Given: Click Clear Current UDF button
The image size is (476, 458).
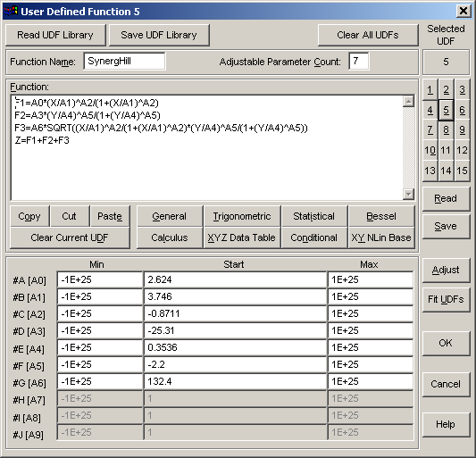Looking at the screenshot, I should (x=70, y=237).
